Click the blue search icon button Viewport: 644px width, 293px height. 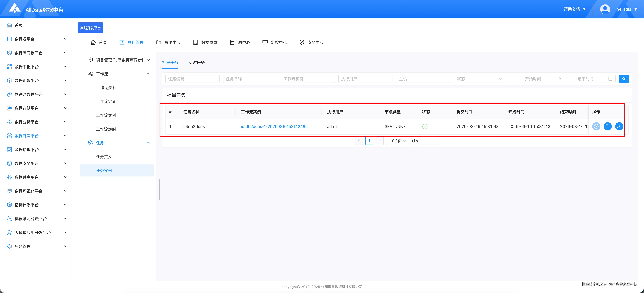pos(623,79)
